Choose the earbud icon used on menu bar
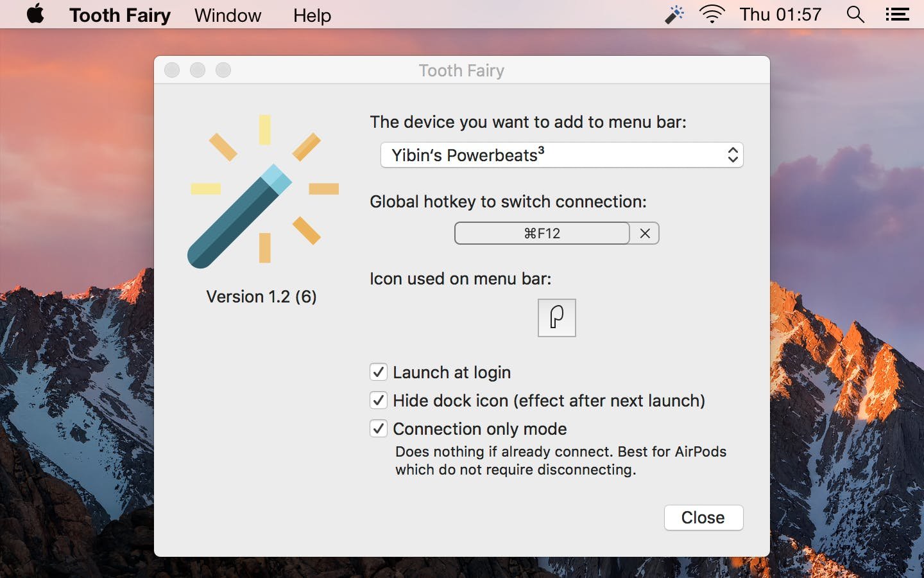 tap(557, 317)
